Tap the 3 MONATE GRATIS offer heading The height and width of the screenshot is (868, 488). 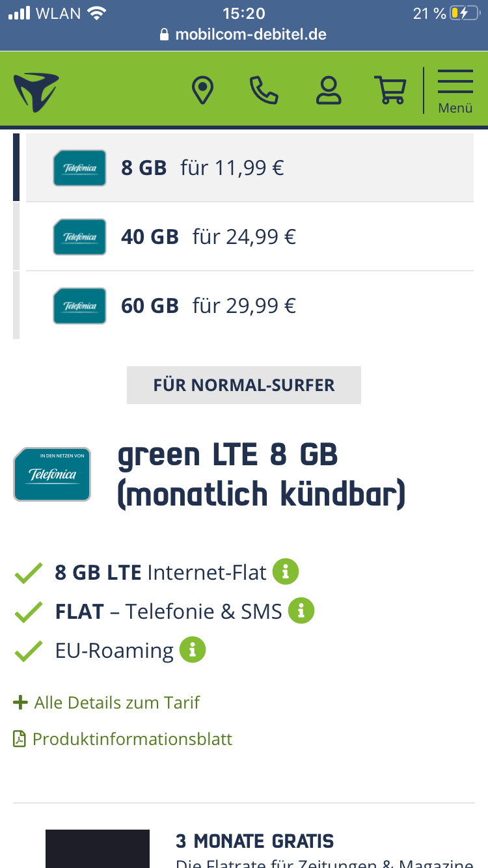(255, 841)
